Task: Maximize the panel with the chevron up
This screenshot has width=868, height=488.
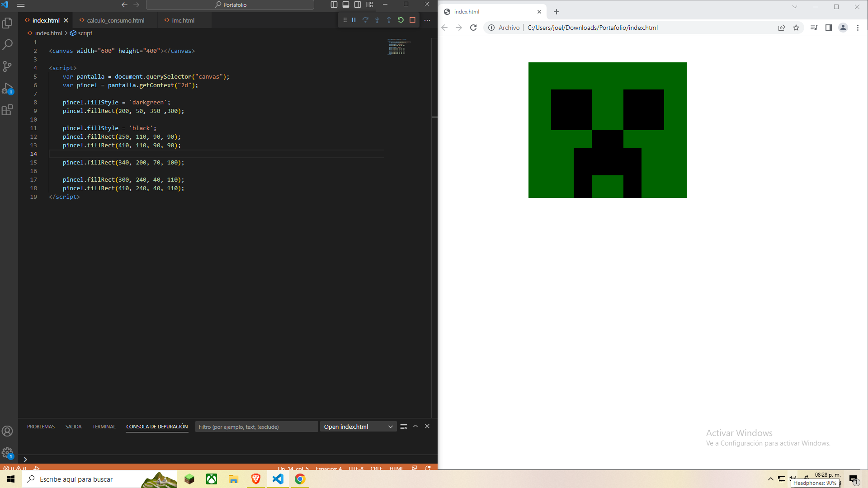Action: pyautogui.click(x=415, y=426)
